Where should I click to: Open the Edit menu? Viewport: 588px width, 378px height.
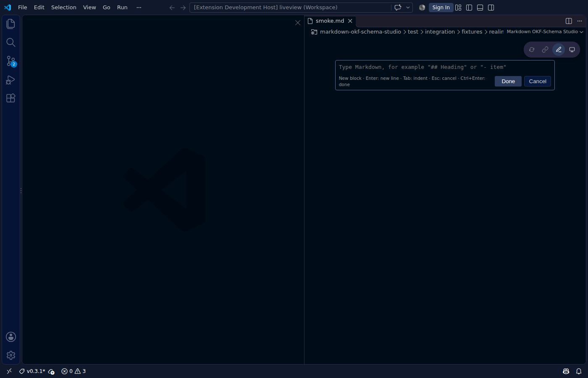click(39, 8)
